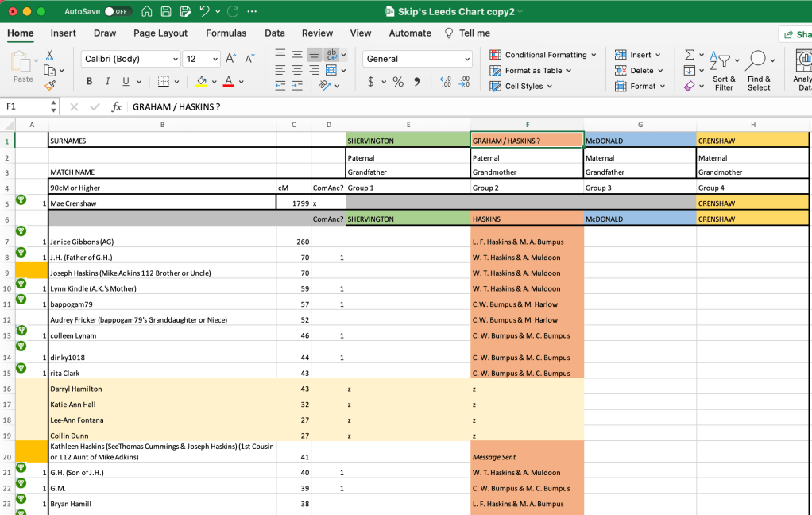Click the Increase Indent icon
Image resolution: width=812 pixels, height=515 pixels.
296,85
